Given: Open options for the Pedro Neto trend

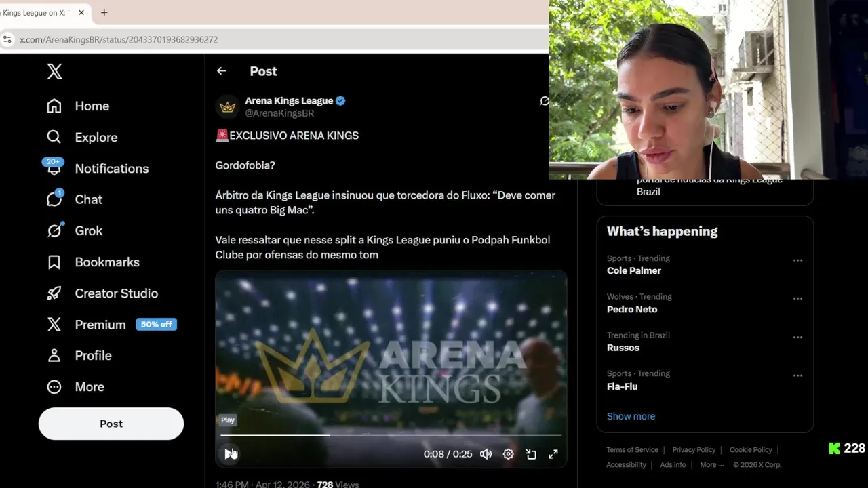Looking at the screenshot, I should (x=797, y=298).
